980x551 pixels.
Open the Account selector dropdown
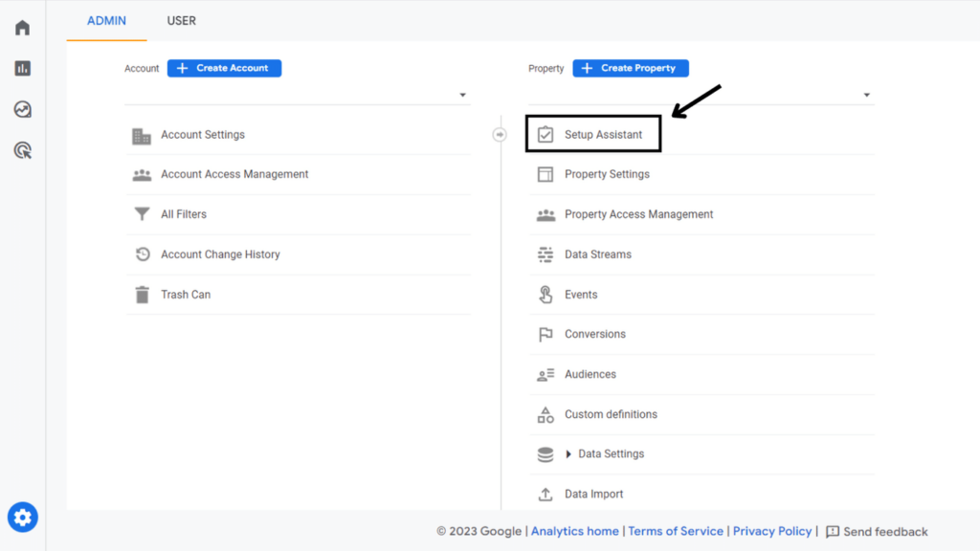462,95
